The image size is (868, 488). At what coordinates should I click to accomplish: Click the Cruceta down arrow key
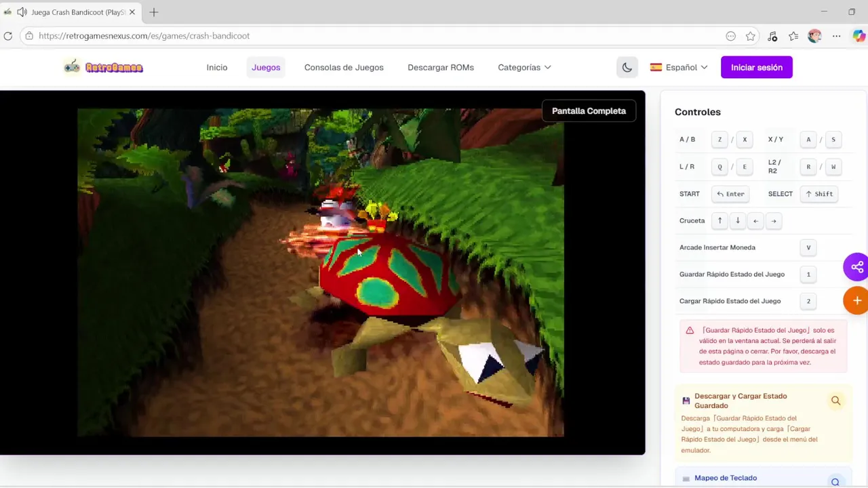click(738, 221)
